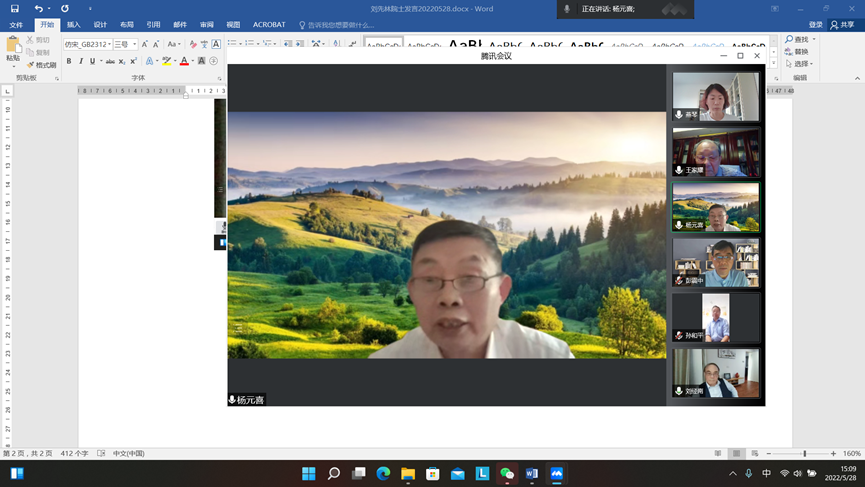Switch to the 插入 (Insert) ribbon tab

(x=73, y=25)
